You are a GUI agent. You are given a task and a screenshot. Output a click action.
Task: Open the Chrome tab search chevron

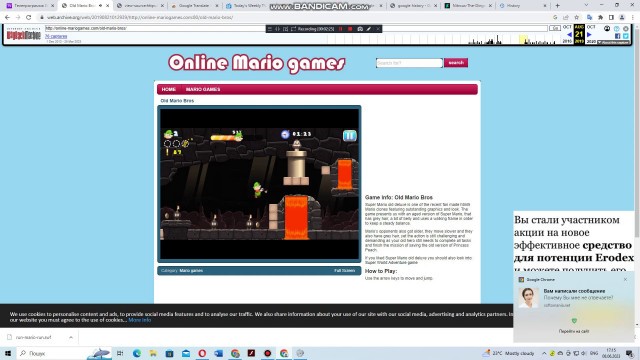tap(586, 5)
